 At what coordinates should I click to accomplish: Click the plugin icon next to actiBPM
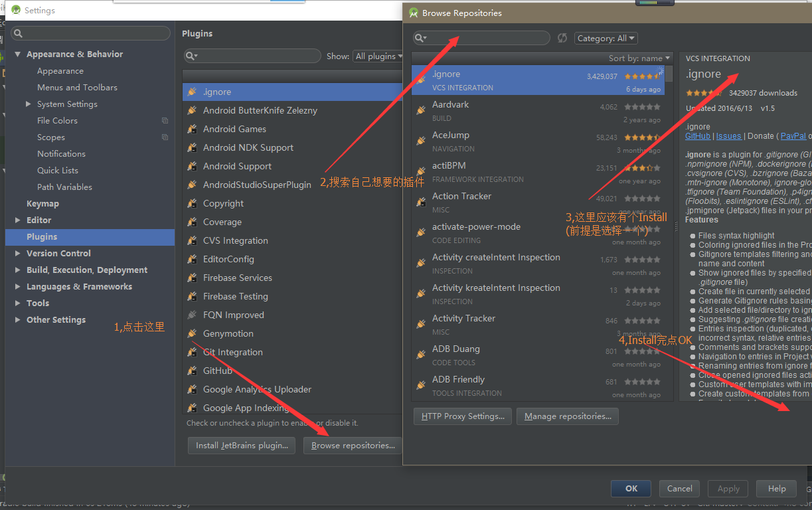[x=420, y=171]
